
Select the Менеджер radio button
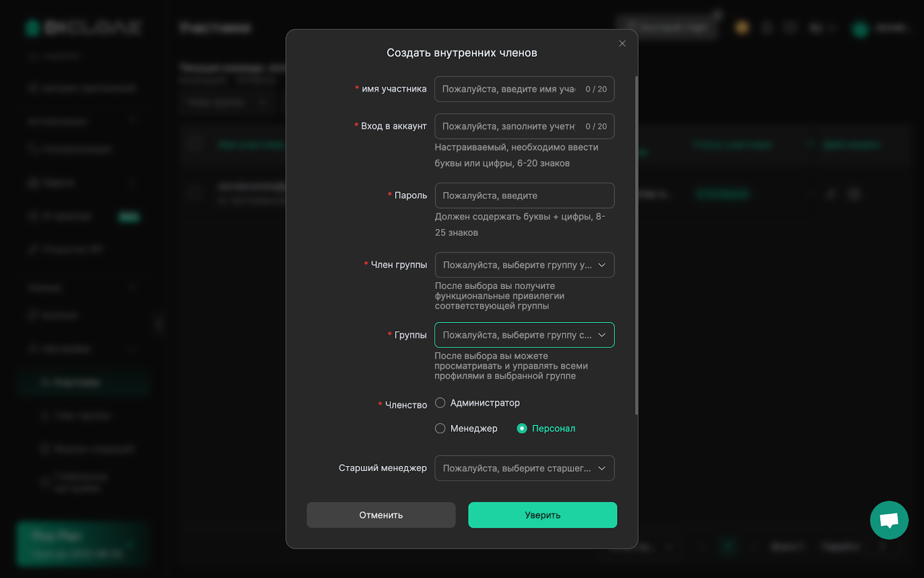point(440,428)
